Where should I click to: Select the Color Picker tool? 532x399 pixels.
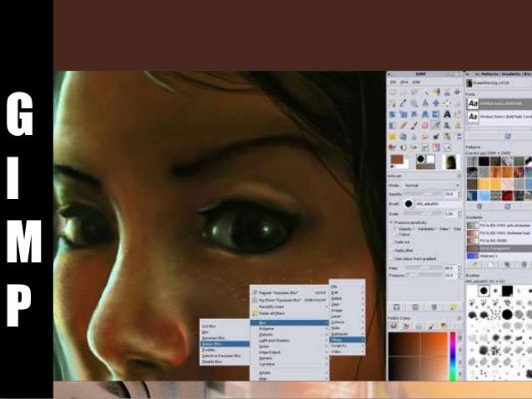(404, 103)
